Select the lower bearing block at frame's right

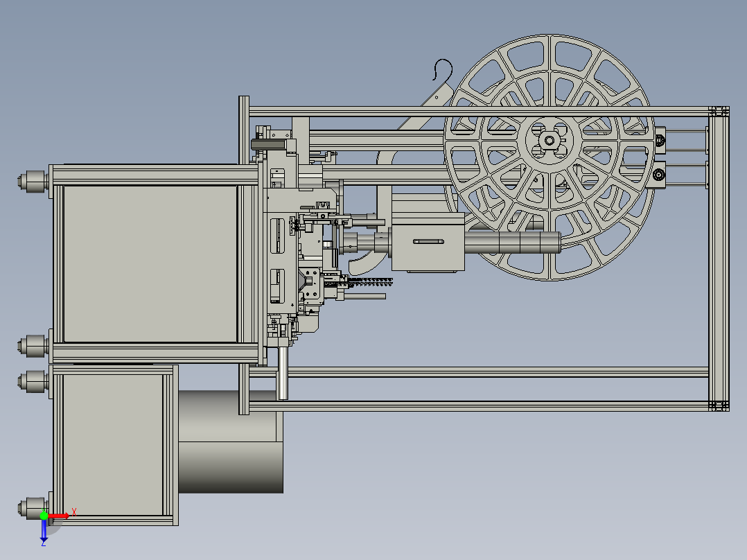point(659,175)
